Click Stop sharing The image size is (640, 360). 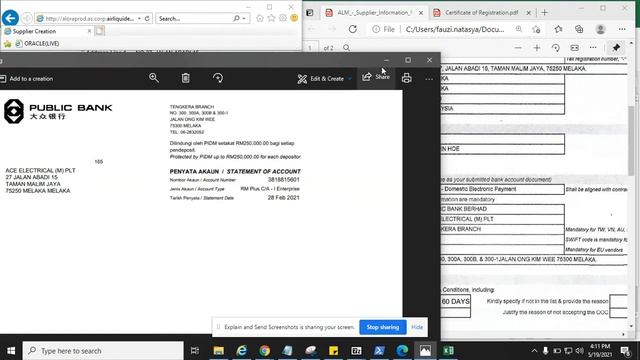(382, 327)
